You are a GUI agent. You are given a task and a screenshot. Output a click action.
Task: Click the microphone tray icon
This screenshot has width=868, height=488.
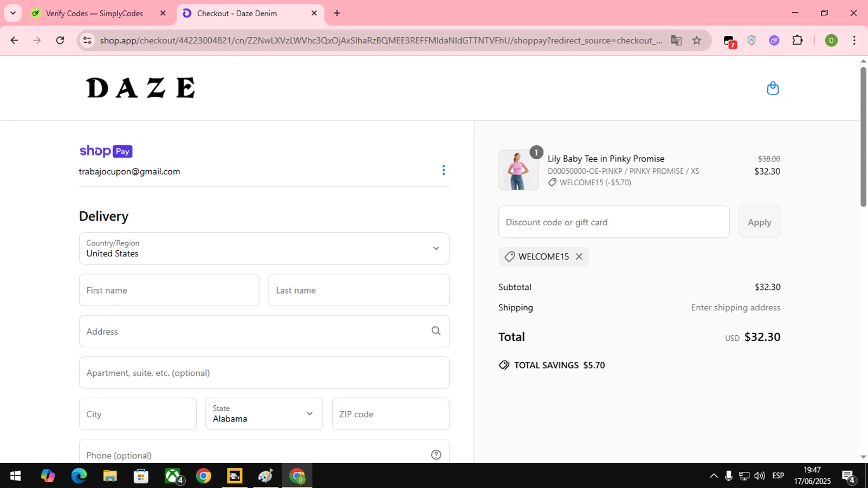click(729, 476)
